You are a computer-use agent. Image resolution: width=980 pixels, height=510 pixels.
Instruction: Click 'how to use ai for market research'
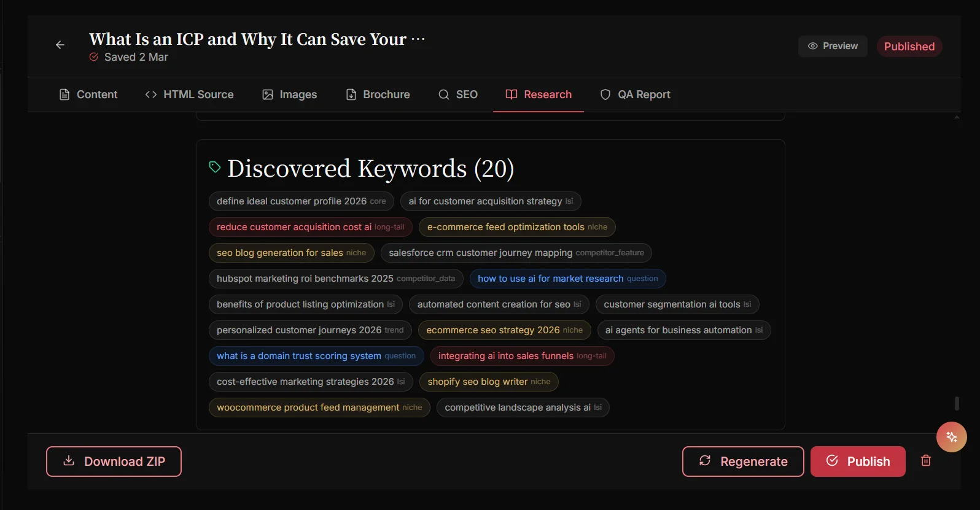pos(568,279)
